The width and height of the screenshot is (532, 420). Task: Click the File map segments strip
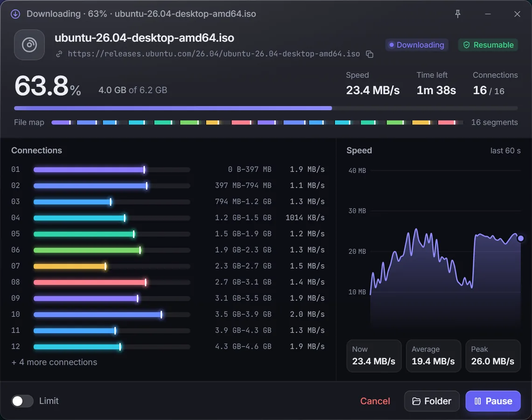coord(257,122)
